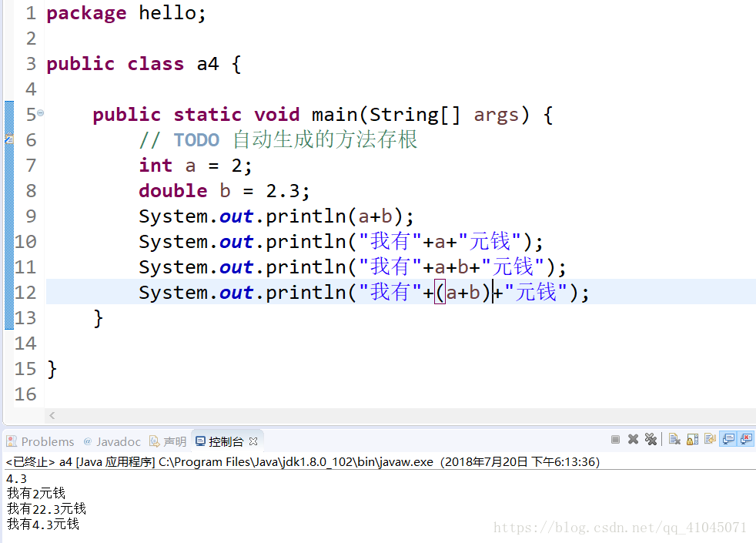Toggle show console on standard output
The height and width of the screenshot is (543, 756).
click(x=728, y=439)
